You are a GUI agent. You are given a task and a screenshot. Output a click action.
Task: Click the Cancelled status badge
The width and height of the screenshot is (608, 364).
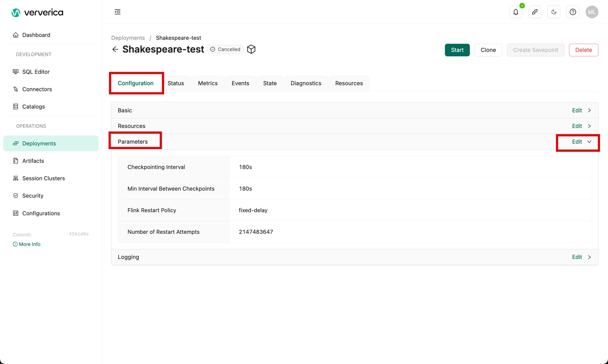coord(225,49)
